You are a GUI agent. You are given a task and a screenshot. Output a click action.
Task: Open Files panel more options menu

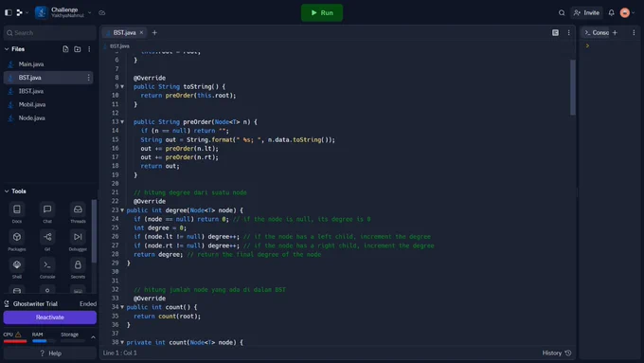pyautogui.click(x=89, y=49)
